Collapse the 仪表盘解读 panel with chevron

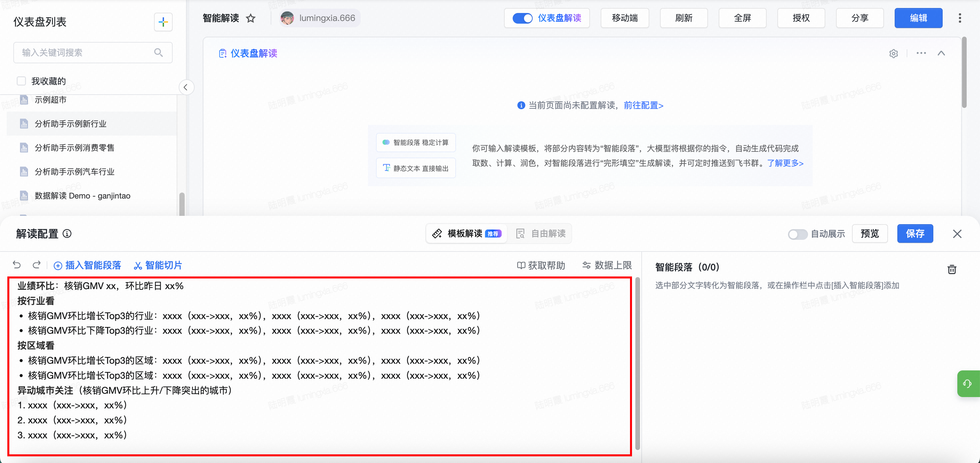pos(941,53)
